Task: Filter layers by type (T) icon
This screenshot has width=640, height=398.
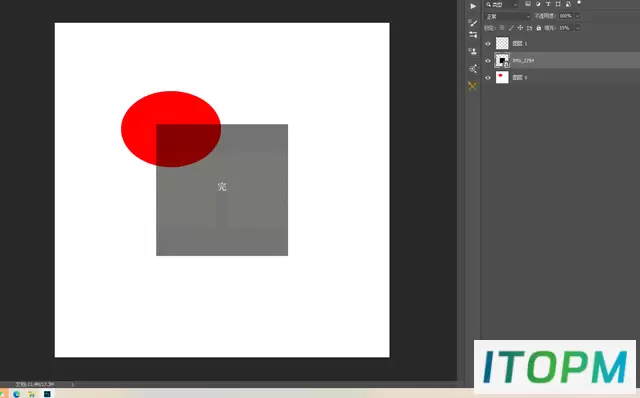Action: [548, 4]
